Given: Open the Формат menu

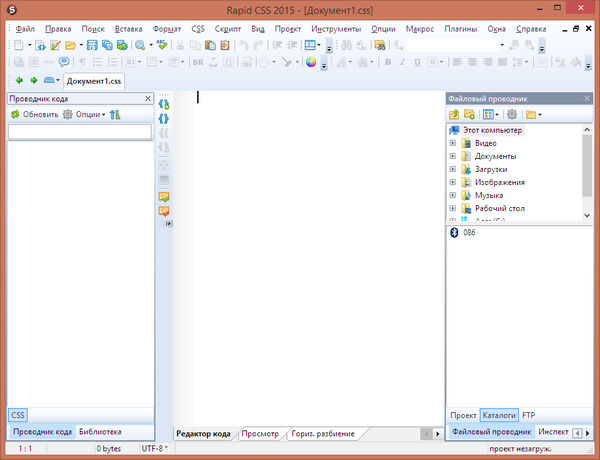Looking at the screenshot, I should point(166,29).
